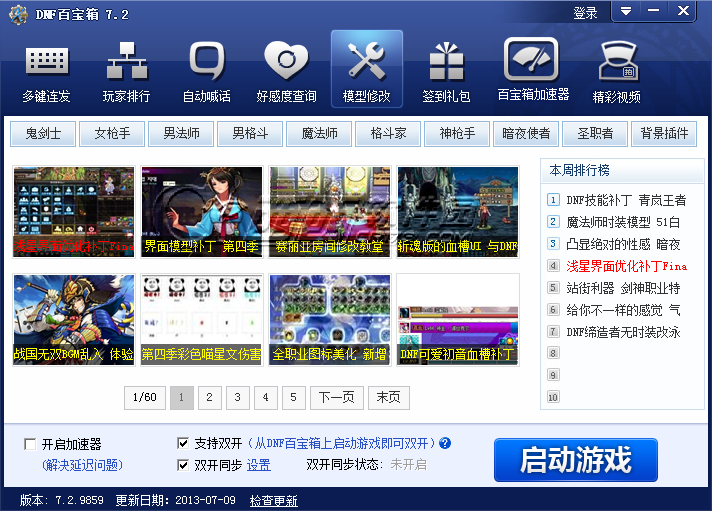
Task: Open the 赛丽亚房间修改教堂 thumbnail
Action: coord(330,212)
